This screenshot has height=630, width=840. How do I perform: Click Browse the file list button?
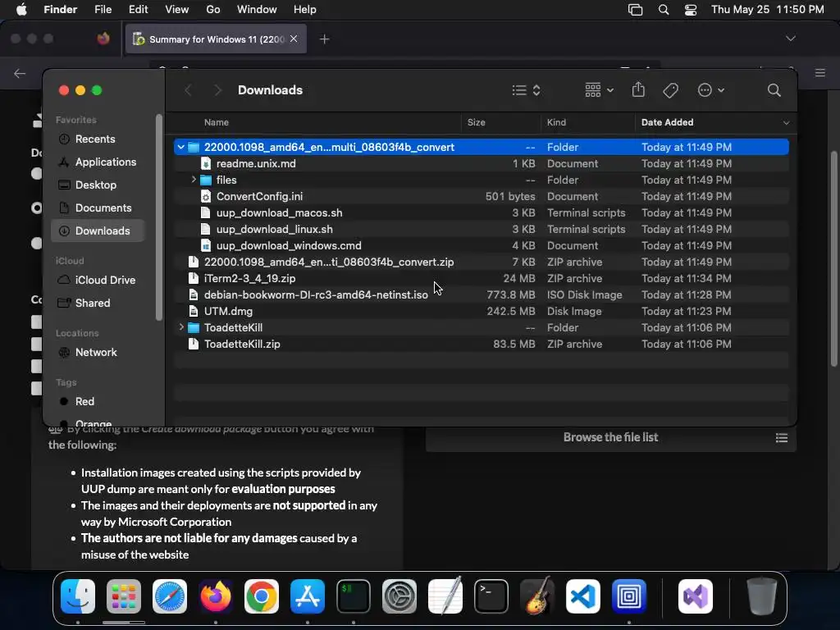(x=610, y=438)
